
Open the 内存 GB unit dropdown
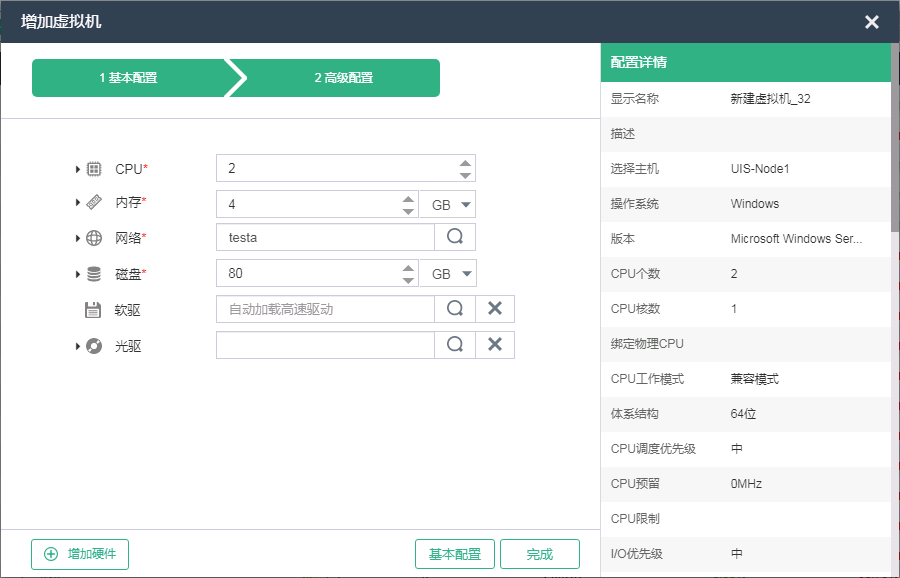446,205
